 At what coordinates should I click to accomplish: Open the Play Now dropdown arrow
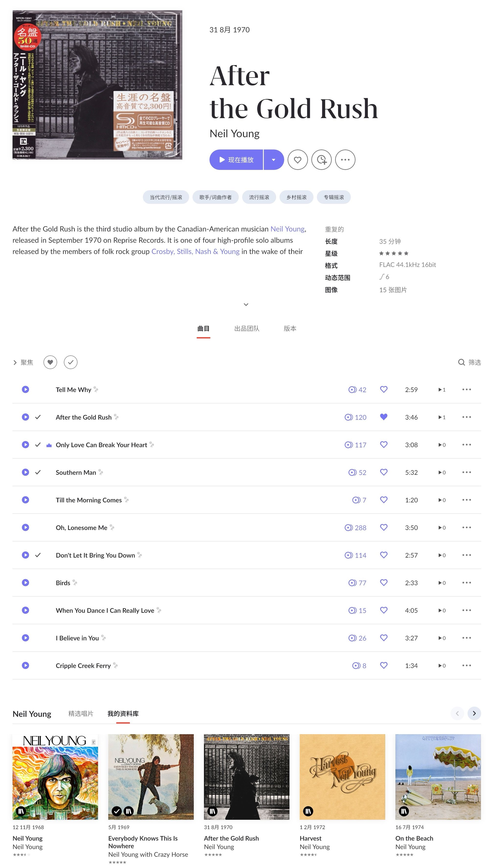pyautogui.click(x=274, y=160)
